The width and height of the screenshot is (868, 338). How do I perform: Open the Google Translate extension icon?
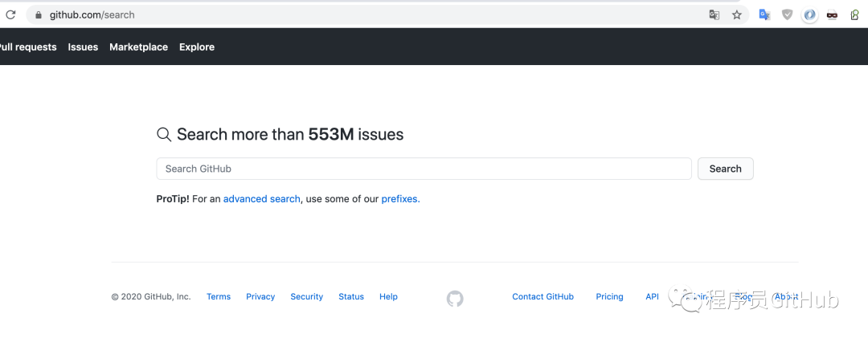765,14
